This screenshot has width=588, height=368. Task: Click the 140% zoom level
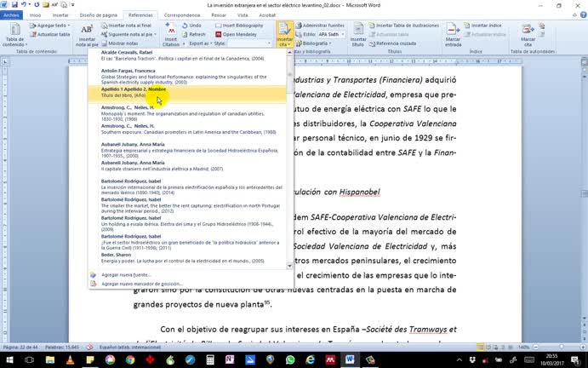[523, 348]
